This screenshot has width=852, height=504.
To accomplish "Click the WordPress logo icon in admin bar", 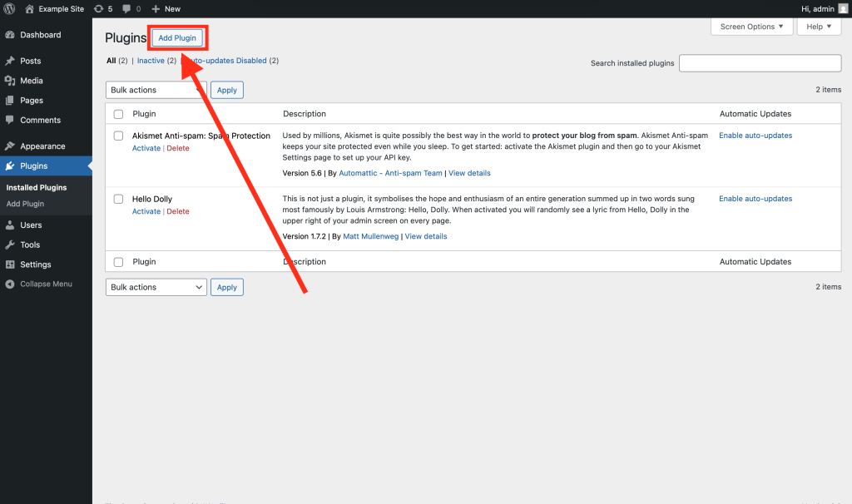I will (10, 8).
